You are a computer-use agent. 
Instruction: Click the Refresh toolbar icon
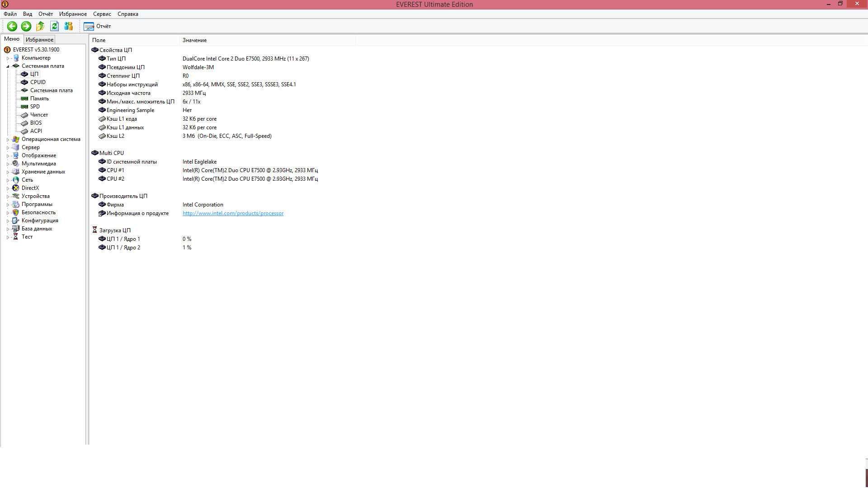point(55,26)
